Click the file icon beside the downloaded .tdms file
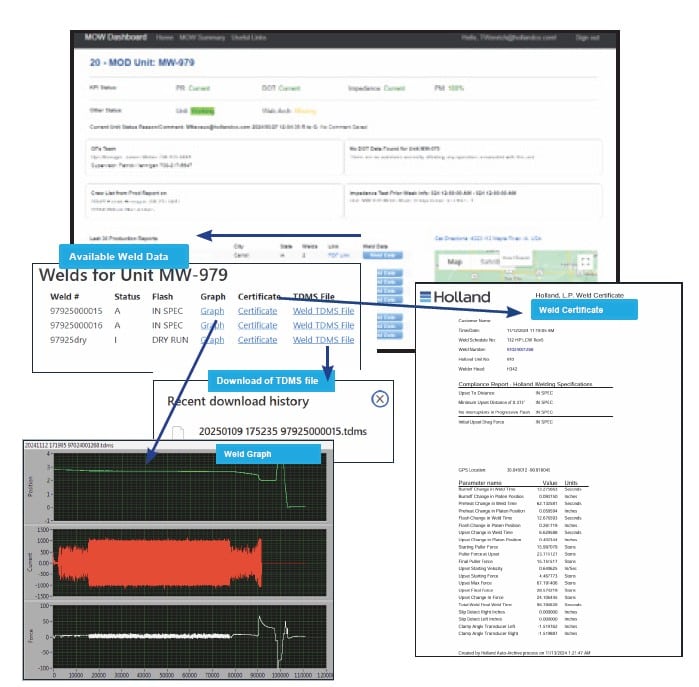Viewport: 699px width, 687px height. pos(178,433)
